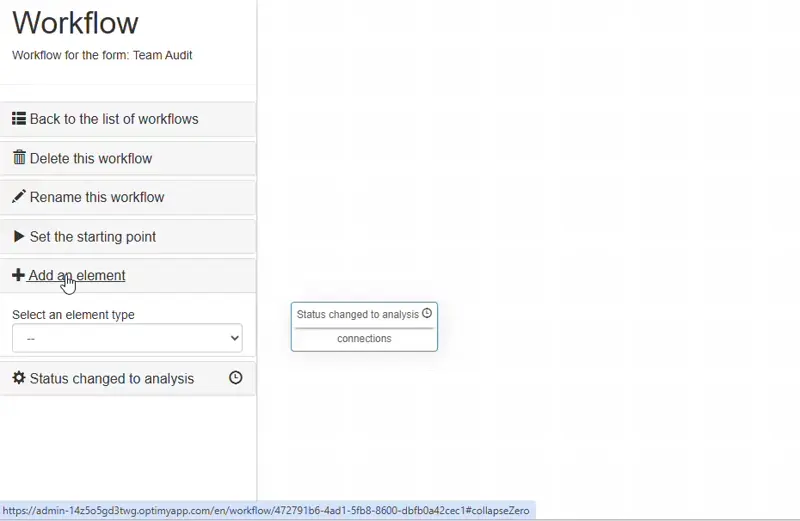Click the pencil rename icon
Viewport: 800px width, 521px height.
[x=19, y=196]
